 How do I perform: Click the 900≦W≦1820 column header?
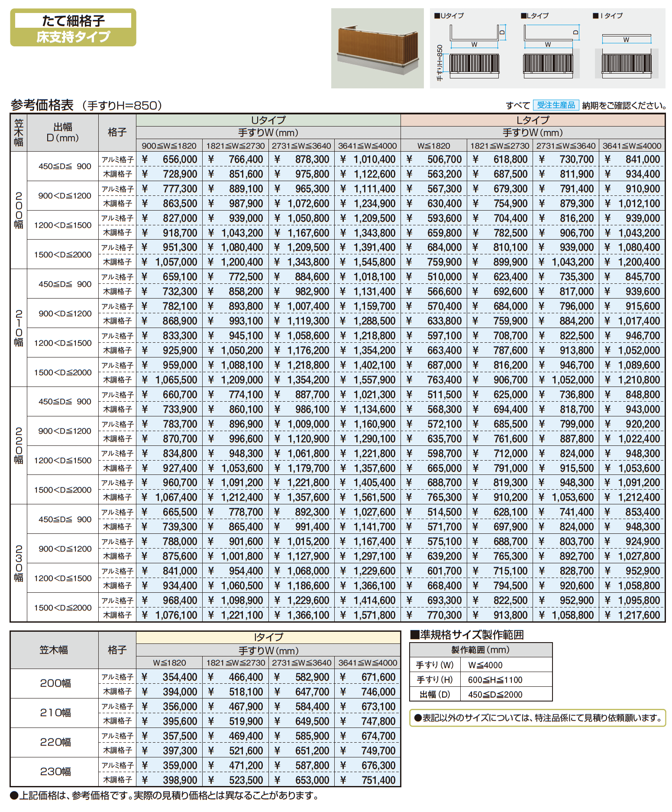[x=169, y=146]
